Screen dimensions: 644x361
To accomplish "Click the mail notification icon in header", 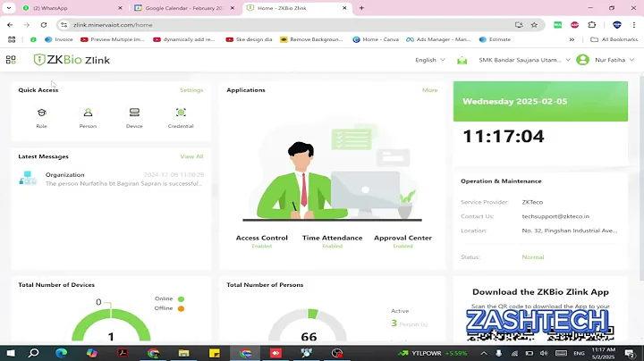I will (x=462, y=60).
